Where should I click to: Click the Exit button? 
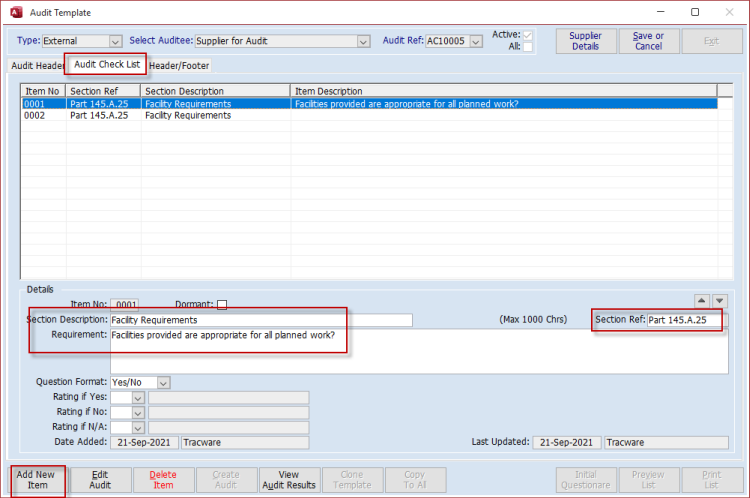tap(712, 41)
